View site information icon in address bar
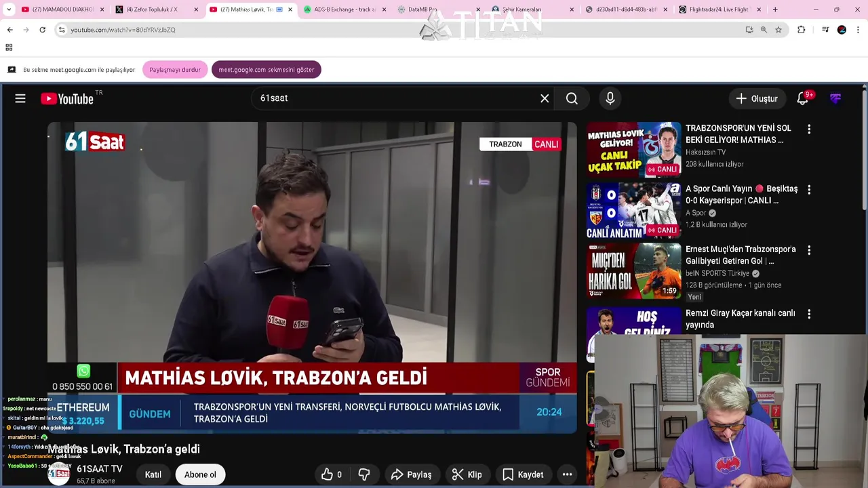The height and width of the screenshot is (488, 868). pyautogui.click(x=62, y=30)
